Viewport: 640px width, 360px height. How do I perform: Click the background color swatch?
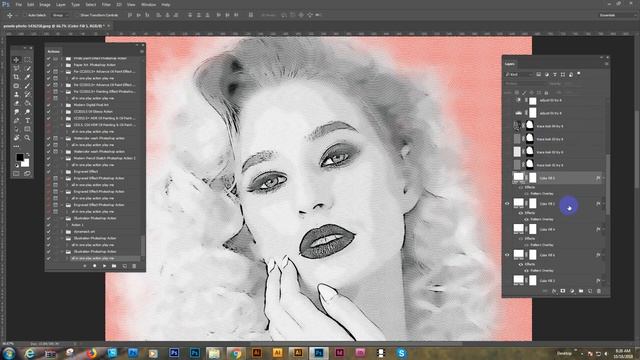[x=26, y=163]
